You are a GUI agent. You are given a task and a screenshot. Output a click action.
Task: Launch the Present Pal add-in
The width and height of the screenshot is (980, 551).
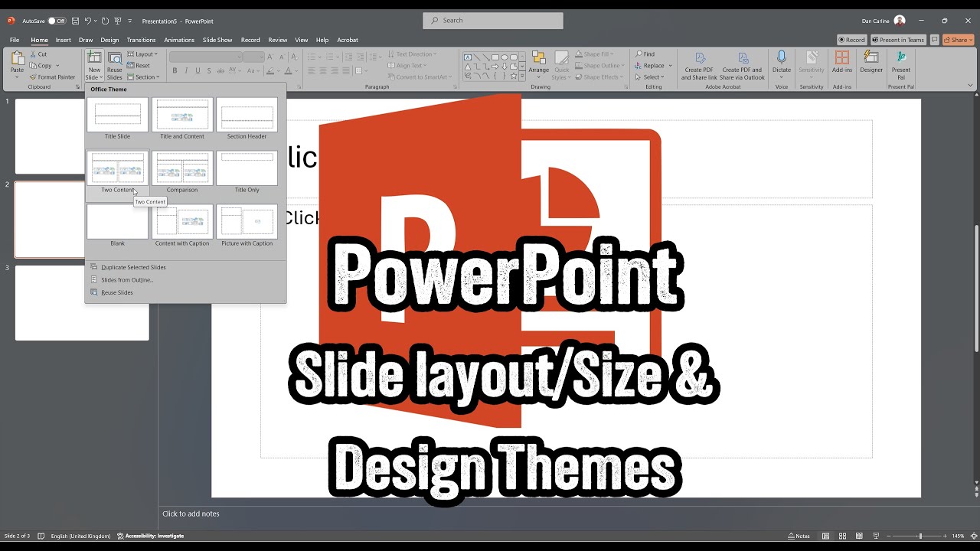click(901, 66)
